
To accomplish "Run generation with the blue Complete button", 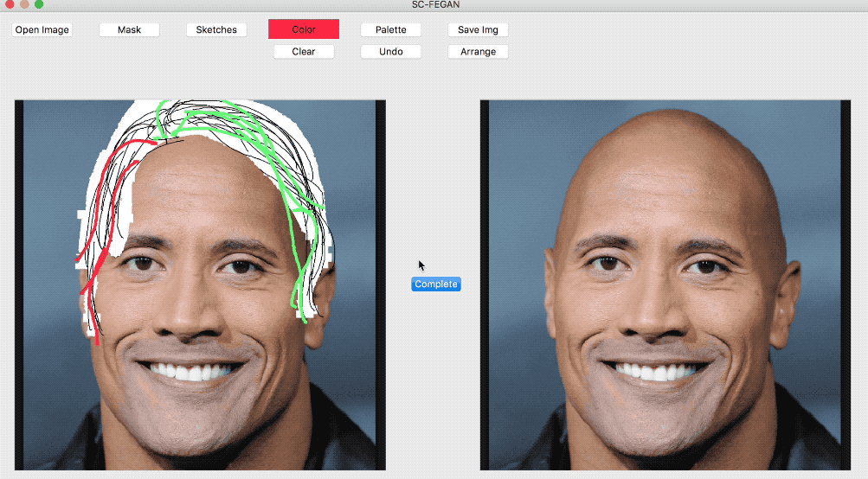I will pos(436,284).
